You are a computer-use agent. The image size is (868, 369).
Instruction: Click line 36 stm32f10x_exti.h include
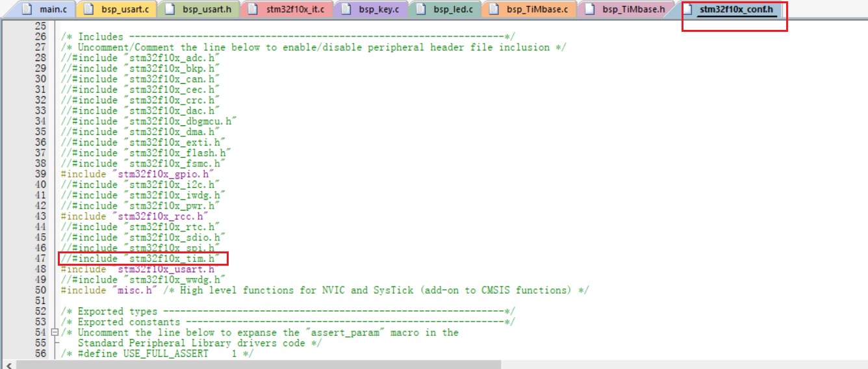click(142, 142)
